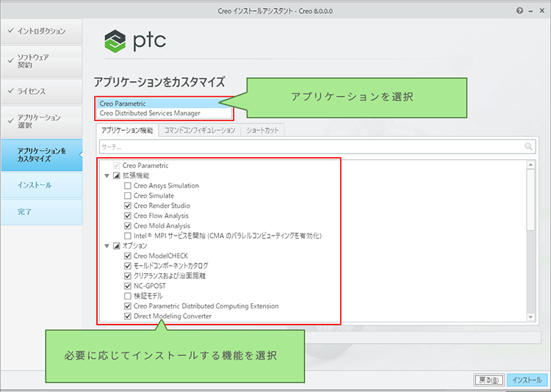
Task: Select インストール step in sidebar
Action: (41, 185)
